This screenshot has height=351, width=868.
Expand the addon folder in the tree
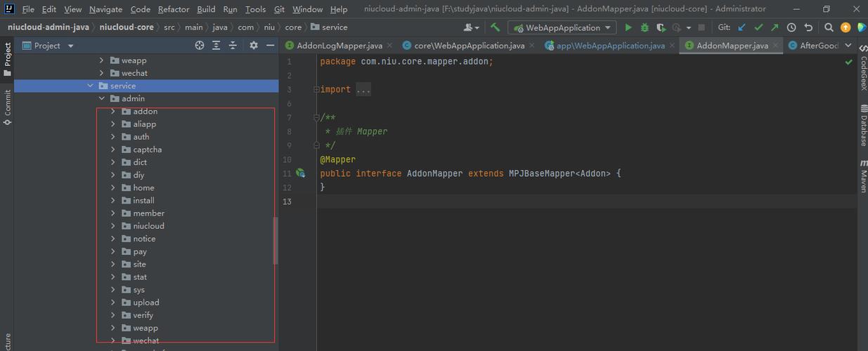point(113,112)
